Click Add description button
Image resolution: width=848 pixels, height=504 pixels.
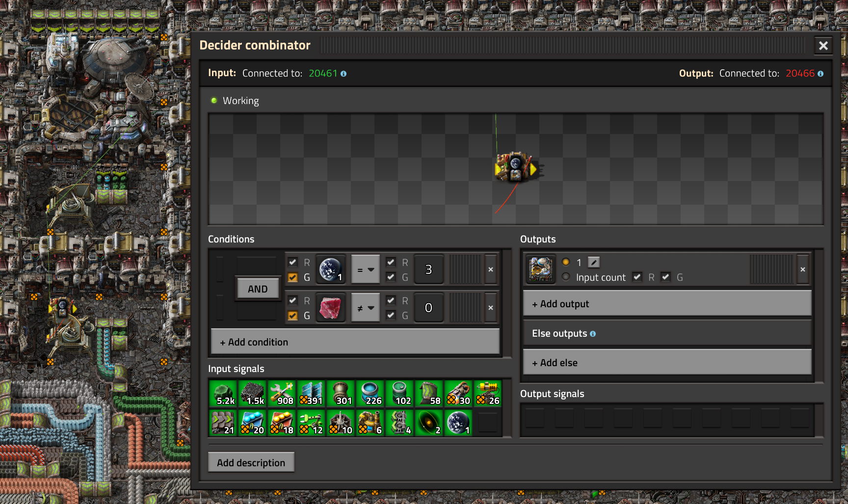251,463
